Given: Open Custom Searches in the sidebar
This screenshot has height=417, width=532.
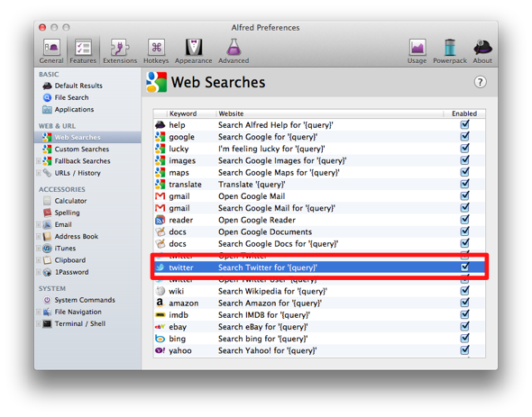Looking at the screenshot, I should (81, 150).
